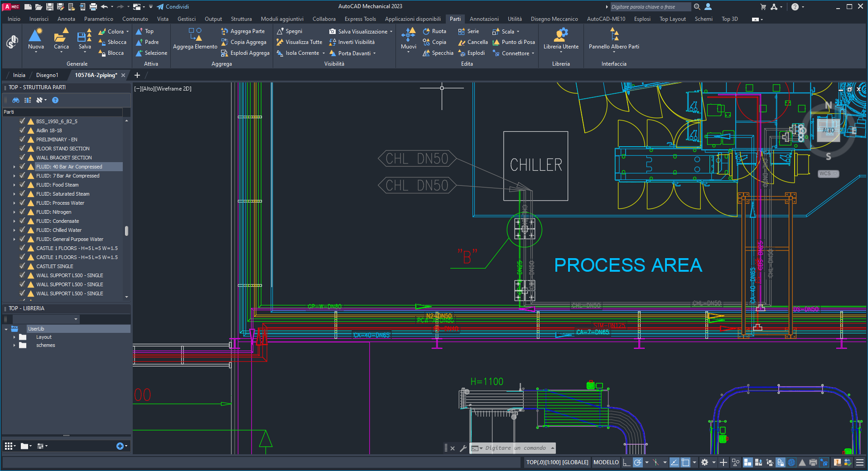This screenshot has width=868, height=471.
Task: Click the binoculars search icon in parts panel
Action: [x=16, y=100]
